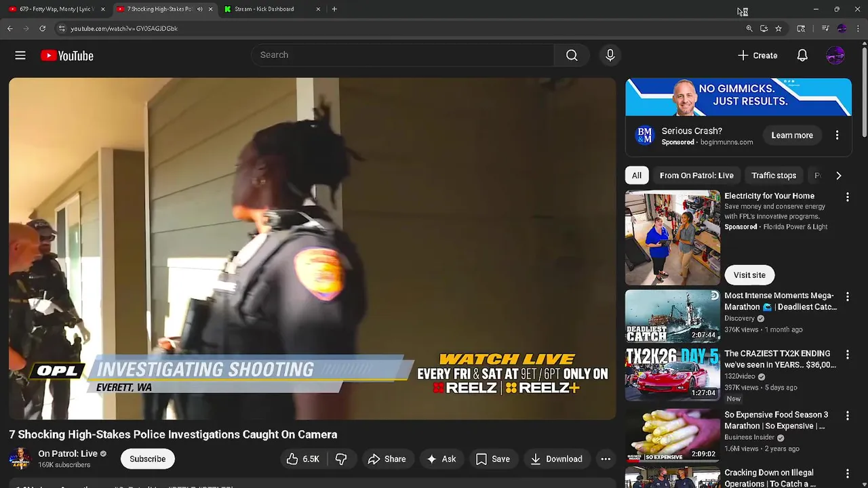Open YouTube notifications bell
The height and width of the screenshot is (488, 868).
point(802,56)
